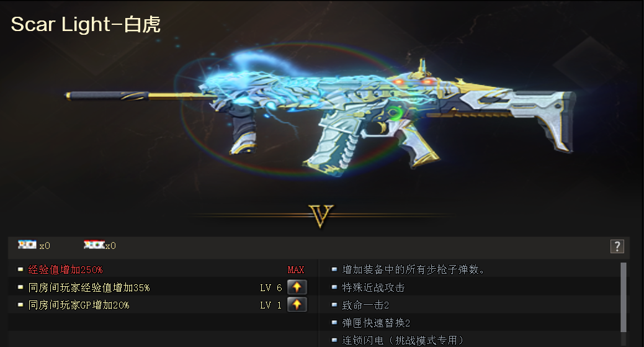Select the 经验值增加250% attribute row
Image resolution: width=644 pixels, height=347 pixels.
coord(163,269)
